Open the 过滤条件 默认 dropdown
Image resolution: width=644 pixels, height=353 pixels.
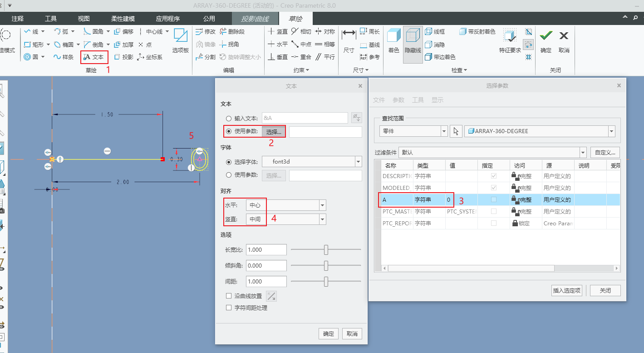[x=583, y=153]
